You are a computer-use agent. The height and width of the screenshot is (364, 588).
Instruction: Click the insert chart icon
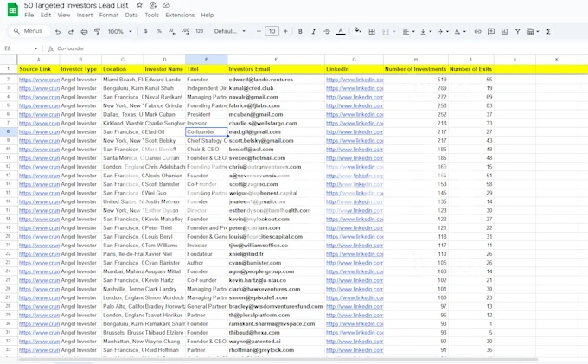pos(504,32)
